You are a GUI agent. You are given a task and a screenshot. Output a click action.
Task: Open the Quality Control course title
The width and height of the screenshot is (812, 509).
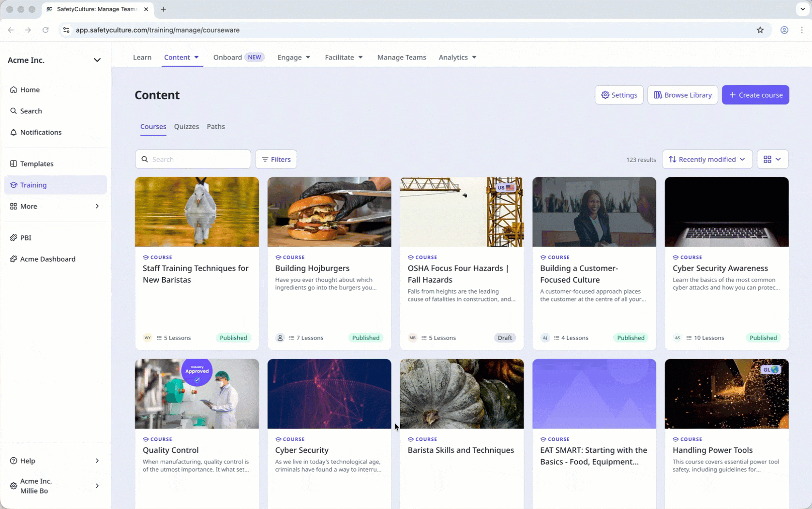pos(171,450)
